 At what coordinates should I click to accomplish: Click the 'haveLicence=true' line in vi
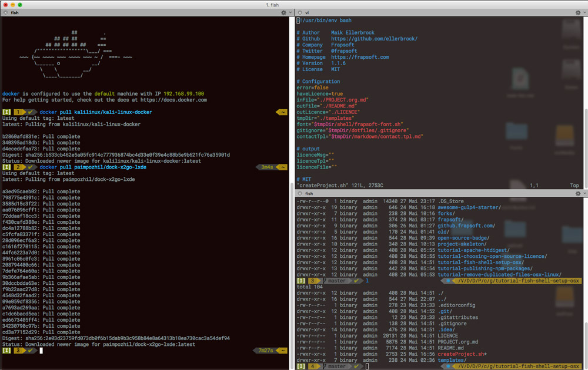click(x=319, y=93)
